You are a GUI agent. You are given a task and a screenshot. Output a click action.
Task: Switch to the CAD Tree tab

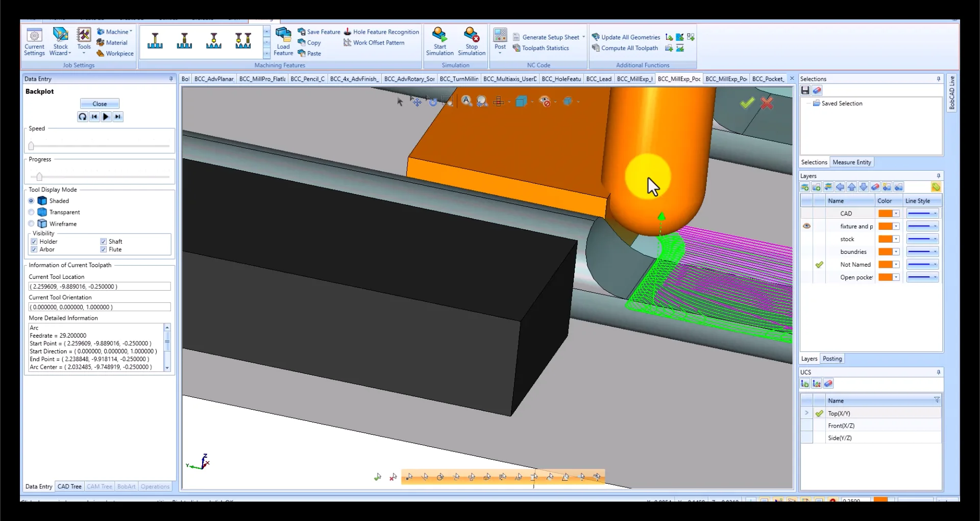click(69, 487)
